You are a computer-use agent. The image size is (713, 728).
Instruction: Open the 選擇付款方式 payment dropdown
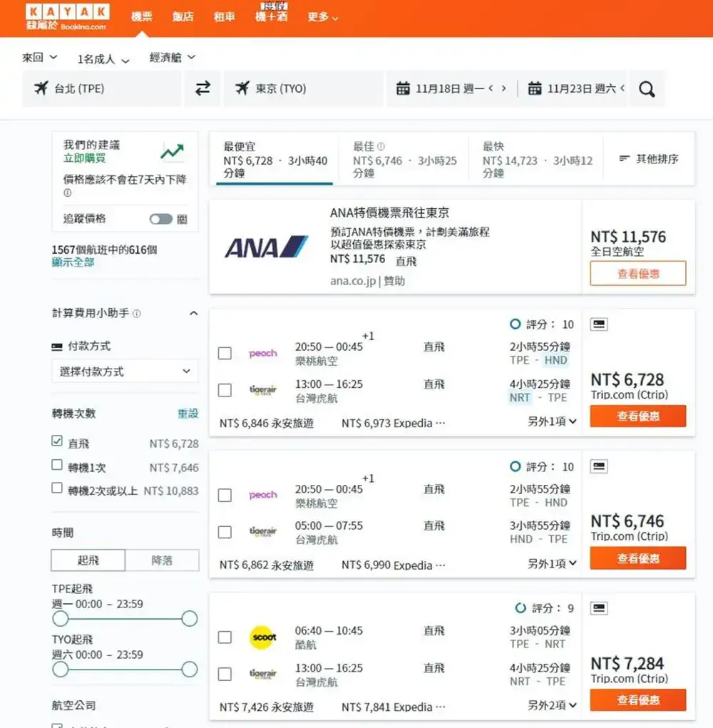point(125,371)
